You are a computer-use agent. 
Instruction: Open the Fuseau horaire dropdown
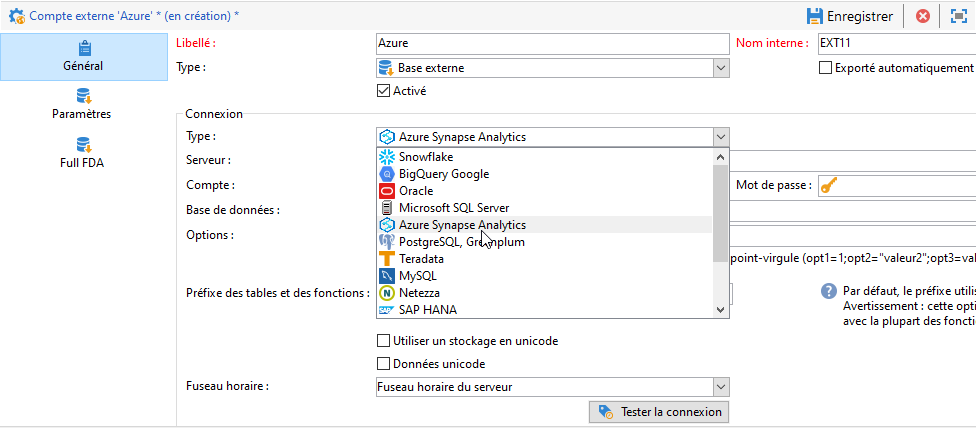tap(720, 387)
